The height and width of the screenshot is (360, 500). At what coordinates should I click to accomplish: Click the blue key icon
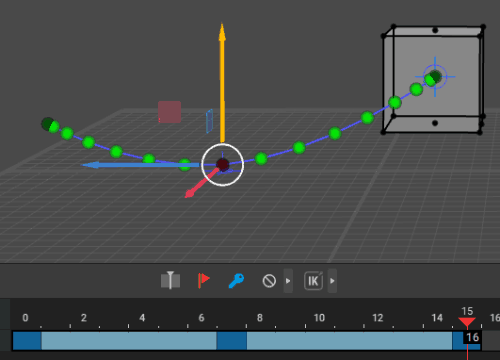click(236, 281)
